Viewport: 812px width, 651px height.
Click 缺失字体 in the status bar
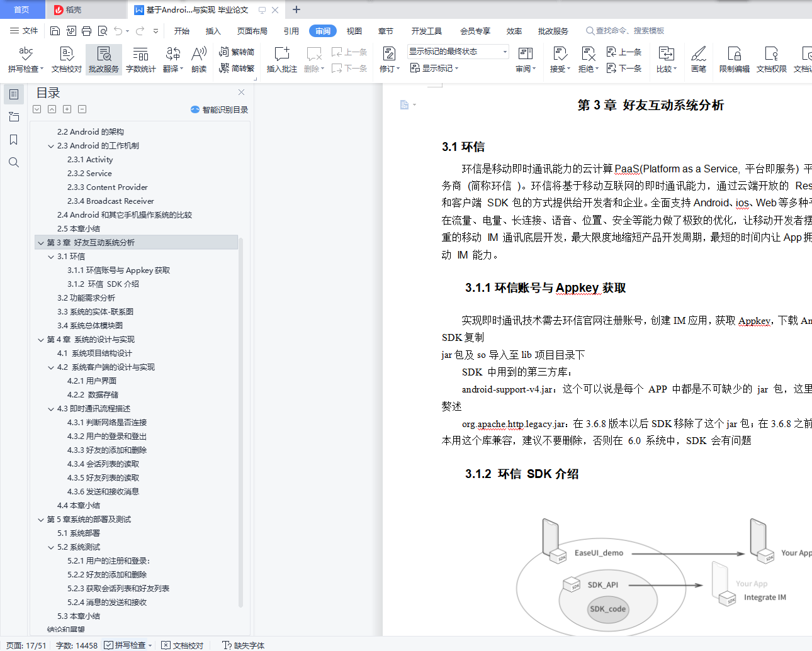point(244,645)
